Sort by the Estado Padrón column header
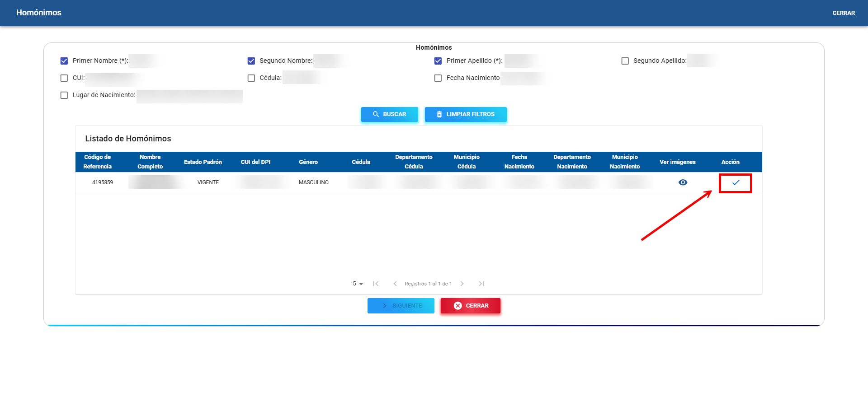The width and height of the screenshot is (868, 411). (x=203, y=162)
